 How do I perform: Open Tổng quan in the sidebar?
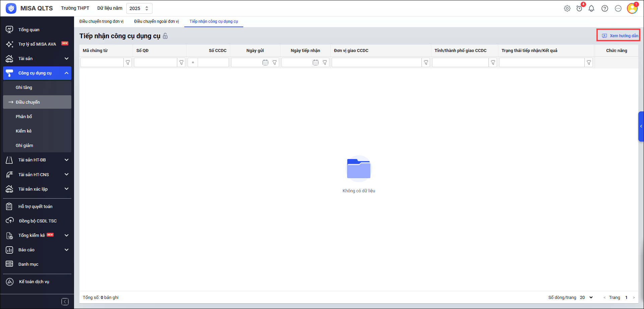tap(37, 30)
